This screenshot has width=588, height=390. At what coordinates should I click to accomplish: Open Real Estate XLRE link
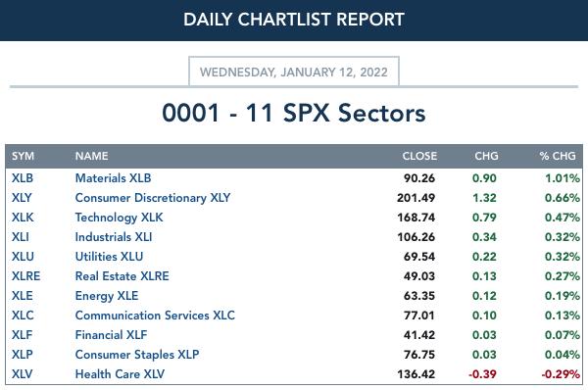[122, 276]
